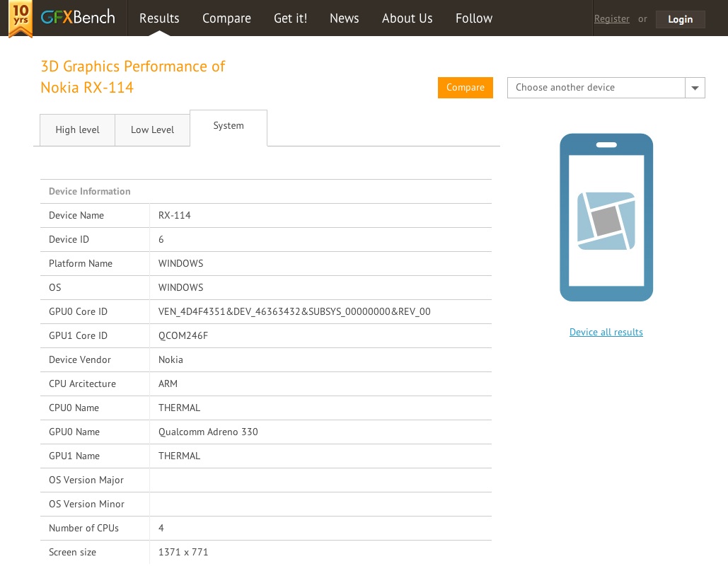The width and height of the screenshot is (728, 571).
Task: Open the News page
Action: coord(344,18)
